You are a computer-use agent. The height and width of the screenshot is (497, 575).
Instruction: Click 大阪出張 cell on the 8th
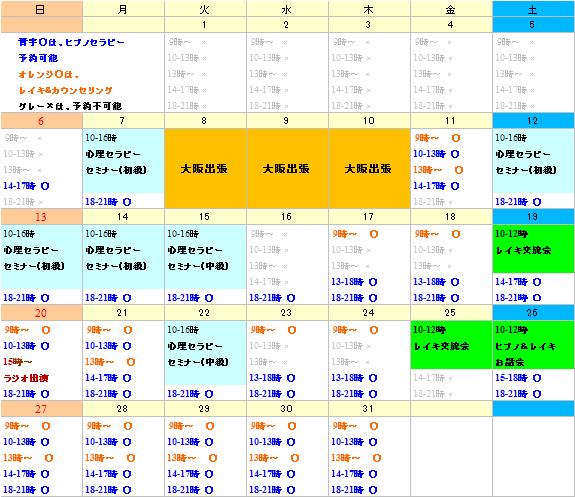pos(205,169)
